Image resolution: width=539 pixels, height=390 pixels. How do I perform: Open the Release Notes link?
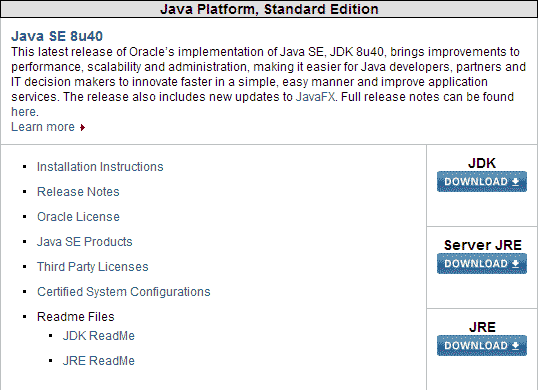pos(78,192)
